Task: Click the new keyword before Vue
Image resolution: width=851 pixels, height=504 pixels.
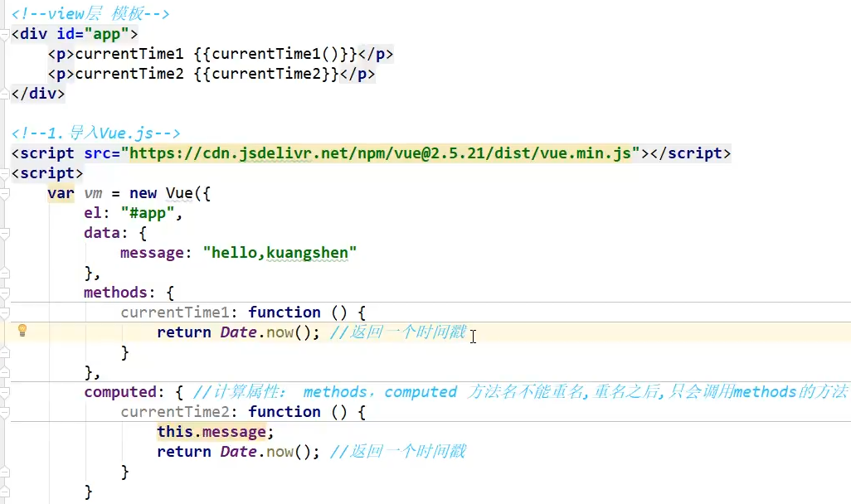Action: (x=143, y=193)
